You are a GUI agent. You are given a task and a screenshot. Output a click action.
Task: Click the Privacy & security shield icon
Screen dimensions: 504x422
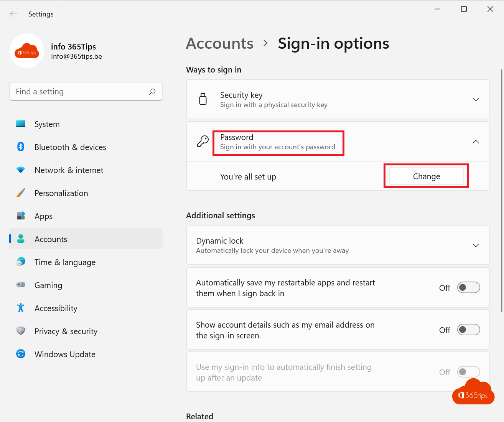point(21,331)
